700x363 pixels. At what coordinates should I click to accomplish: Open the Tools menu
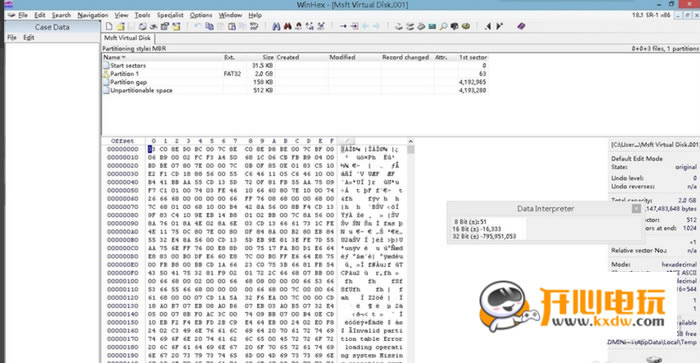(142, 15)
